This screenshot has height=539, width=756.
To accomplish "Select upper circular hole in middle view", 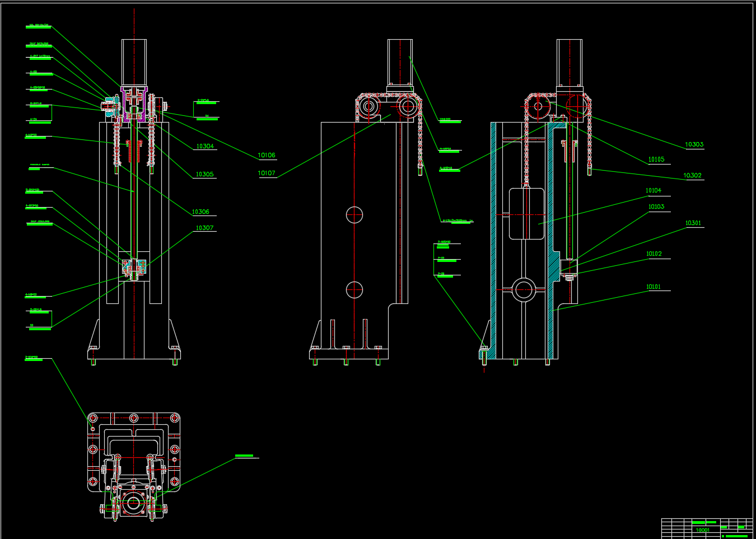I will pyautogui.click(x=354, y=215).
